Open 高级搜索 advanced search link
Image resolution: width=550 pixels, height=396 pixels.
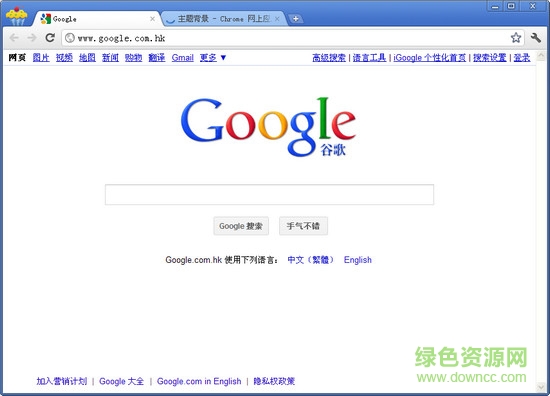pos(329,58)
